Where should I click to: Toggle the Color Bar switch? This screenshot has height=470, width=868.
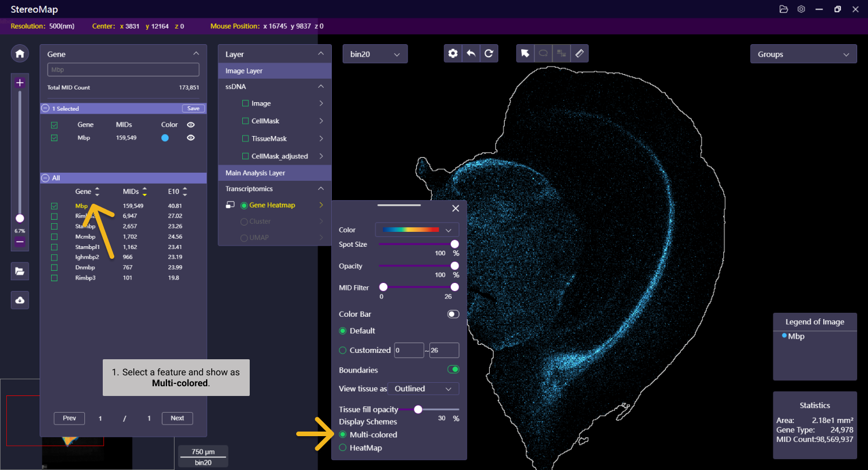pos(453,314)
